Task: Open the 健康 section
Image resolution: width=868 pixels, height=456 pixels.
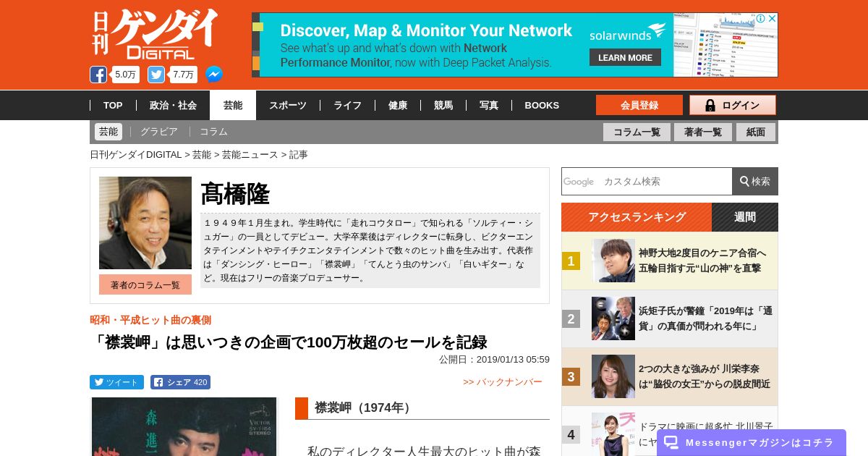Action: pyautogui.click(x=398, y=106)
